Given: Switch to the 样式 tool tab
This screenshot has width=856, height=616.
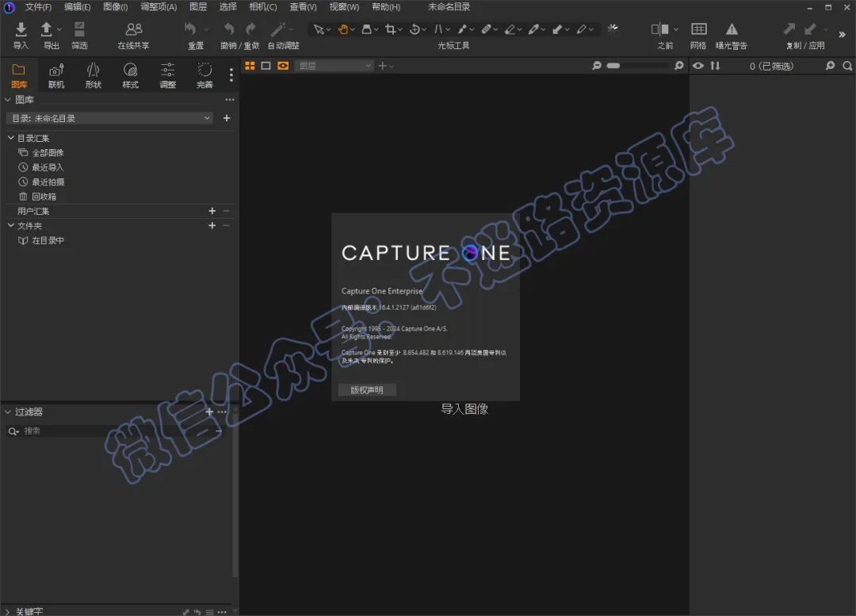Looking at the screenshot, I should [131, 75].
